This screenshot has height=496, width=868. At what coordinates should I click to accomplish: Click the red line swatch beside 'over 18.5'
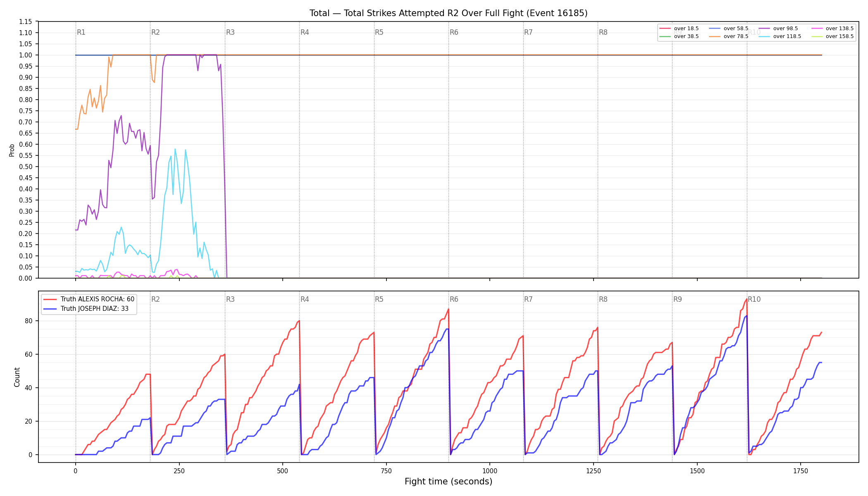click(665, 29)
